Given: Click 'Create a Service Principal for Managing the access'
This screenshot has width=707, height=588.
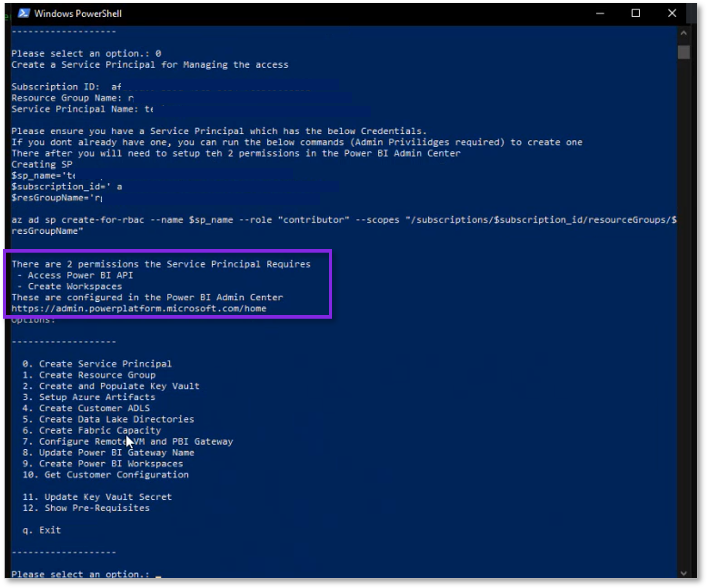Looking at the screenshot, I should pyautogui.click(x=150, y=65).
